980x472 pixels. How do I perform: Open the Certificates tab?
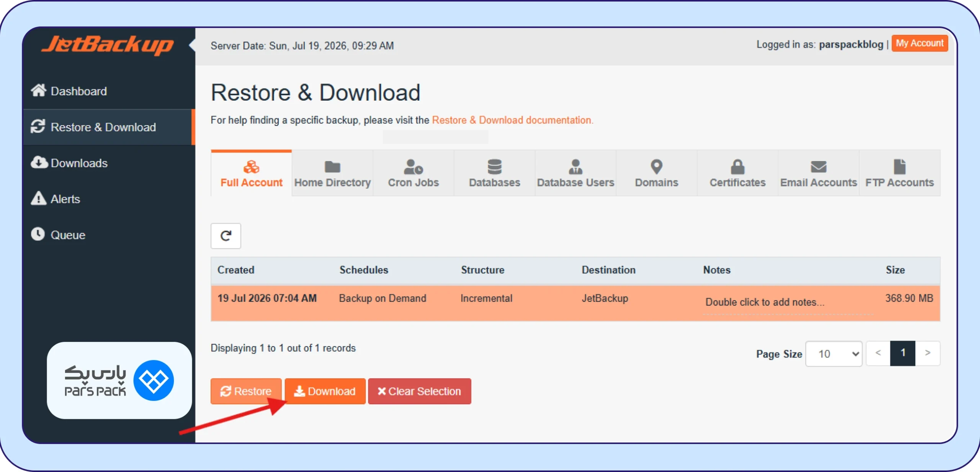point(738,173)
